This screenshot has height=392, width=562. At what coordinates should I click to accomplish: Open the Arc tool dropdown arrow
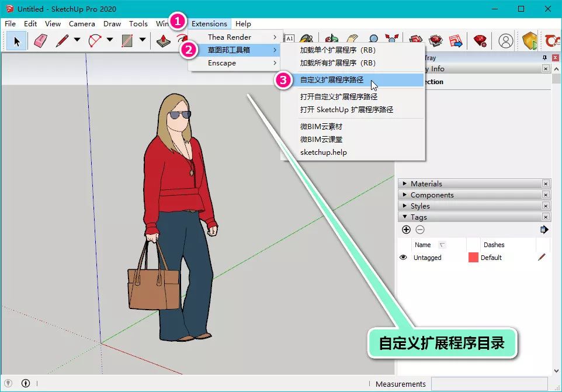point(110,39)
